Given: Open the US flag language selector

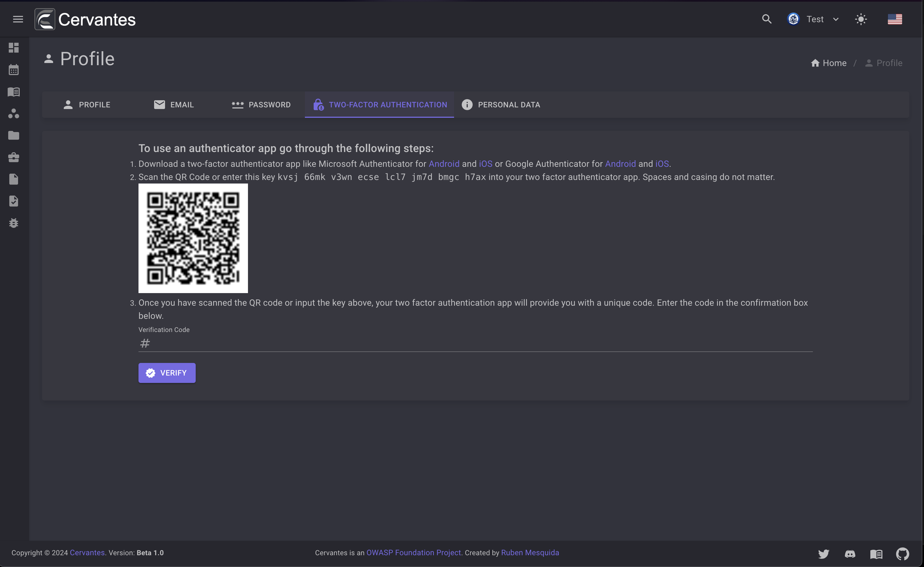Looking at the screenshot, I should tap(895, 19).
